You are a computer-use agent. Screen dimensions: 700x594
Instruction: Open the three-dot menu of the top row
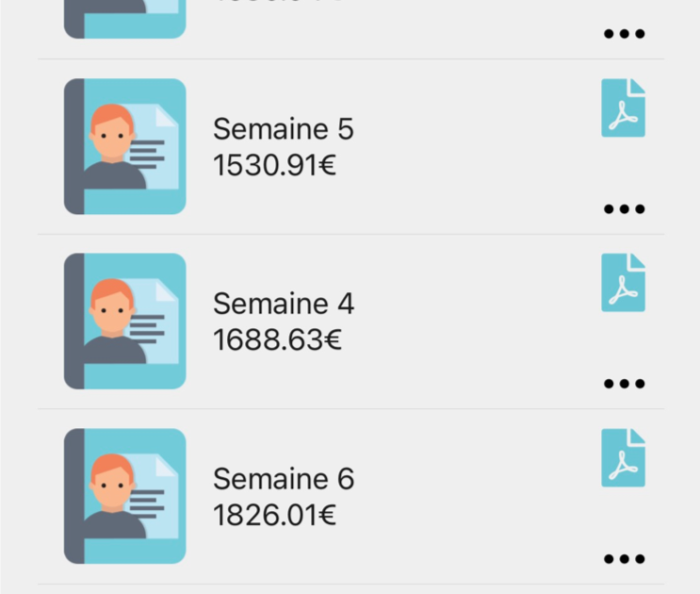pos(624,34)
